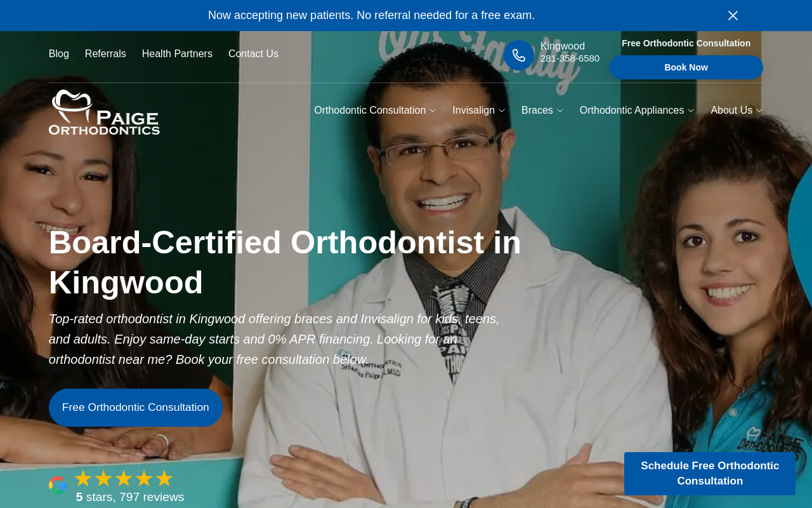Image resolution: width=812 pixels, height=508 pixels.
Task: Click the five gold stars rating
Action: tap(124, 478)
